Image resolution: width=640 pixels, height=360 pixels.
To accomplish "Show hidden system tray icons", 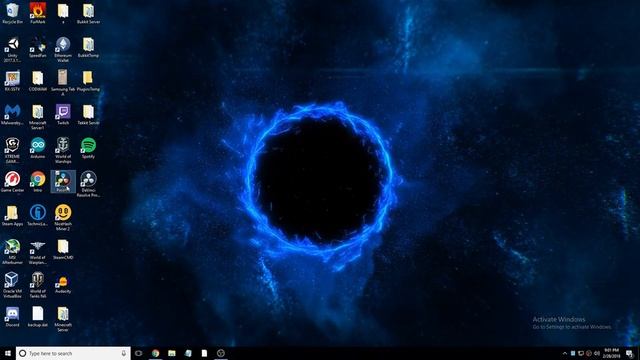I will [x=565, y=353].
